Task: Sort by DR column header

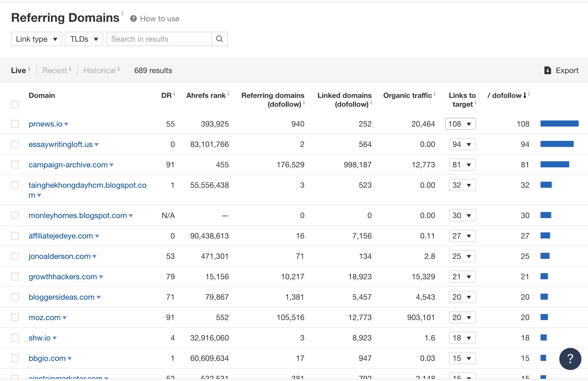Action: pyautogui.click(x=166, y=95)
